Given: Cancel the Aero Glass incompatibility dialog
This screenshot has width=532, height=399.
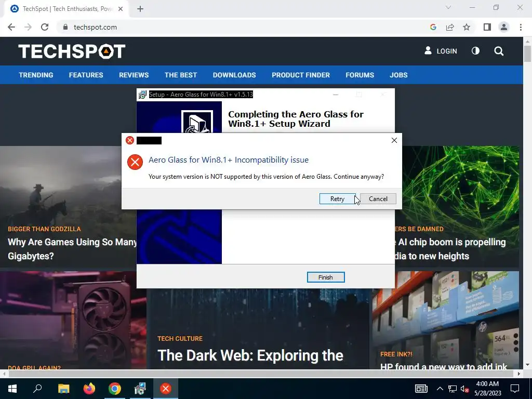Looking at the screenshot, I should click(378, 199).
